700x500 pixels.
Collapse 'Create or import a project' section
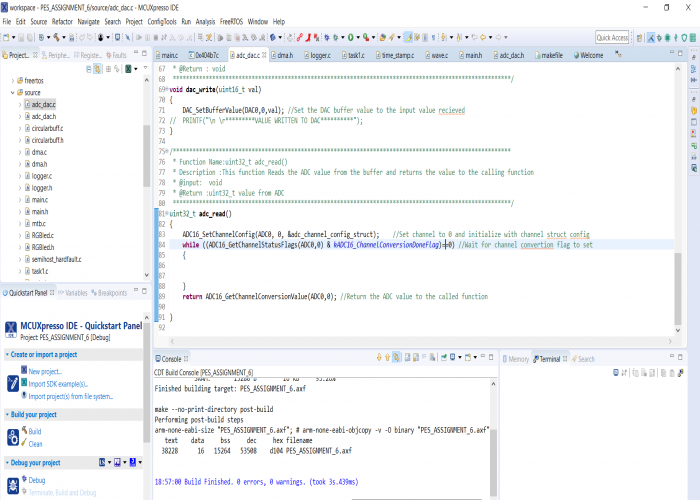(8, 354)
